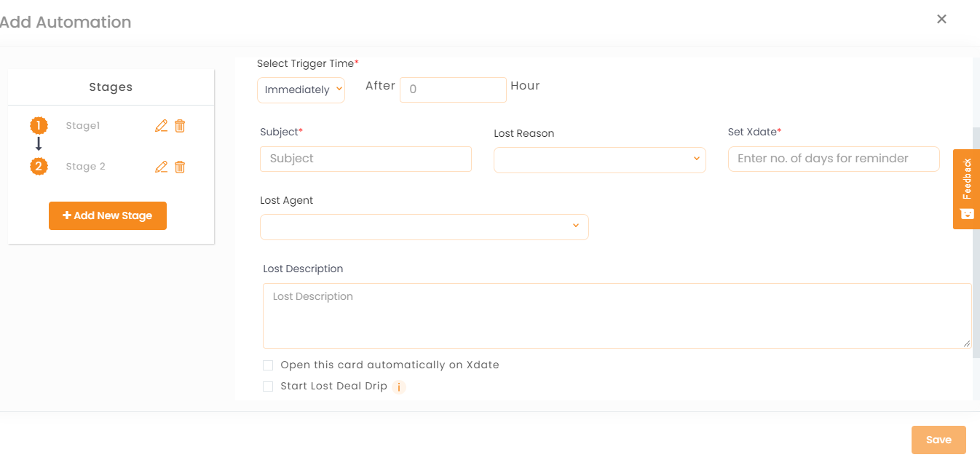The height and width of the screenshot is (460, 980).
Task: Open the Lost Agent dropdown
Action: point(424,227)
